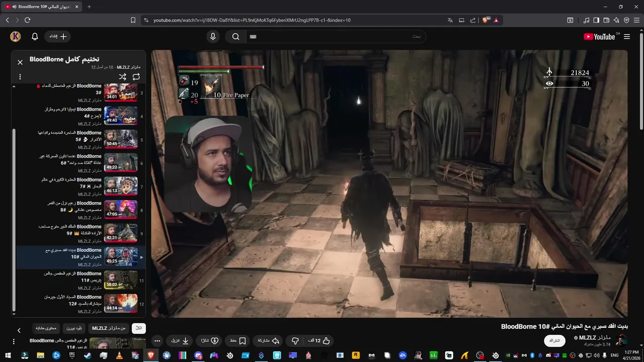Screen dimensions: 644x362
Task: Select the related content filter chip
Action: (x=46, y=328)
